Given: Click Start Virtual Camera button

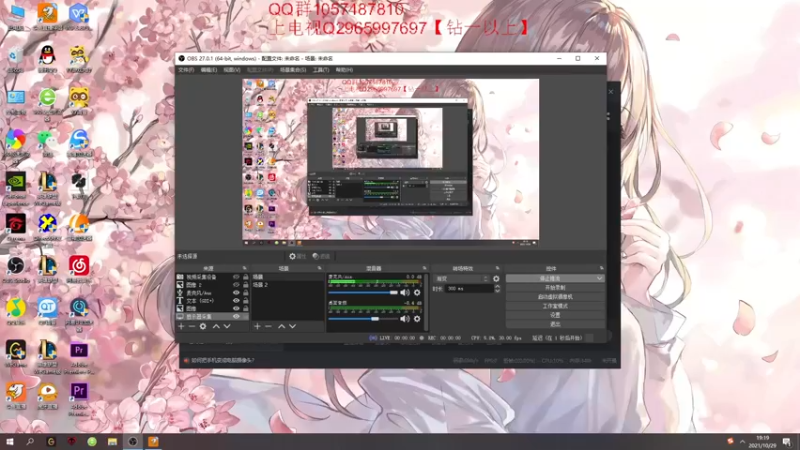Looking at the screenshot, I should [x=555, y=296].
